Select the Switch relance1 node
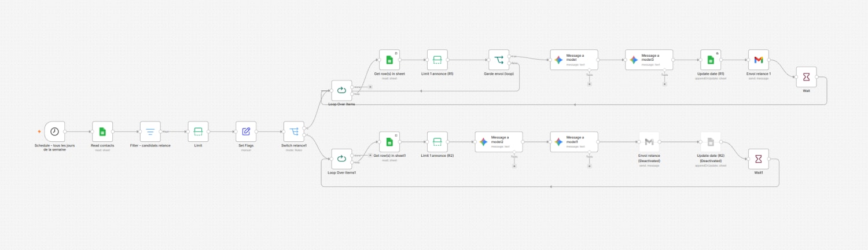The image size is (868, 250). click(294, 131)
